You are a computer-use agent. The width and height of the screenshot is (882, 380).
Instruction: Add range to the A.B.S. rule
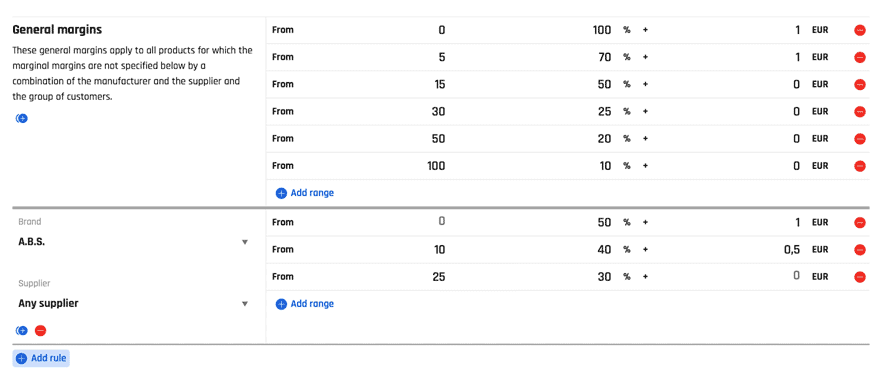click(x=304, y=304)
